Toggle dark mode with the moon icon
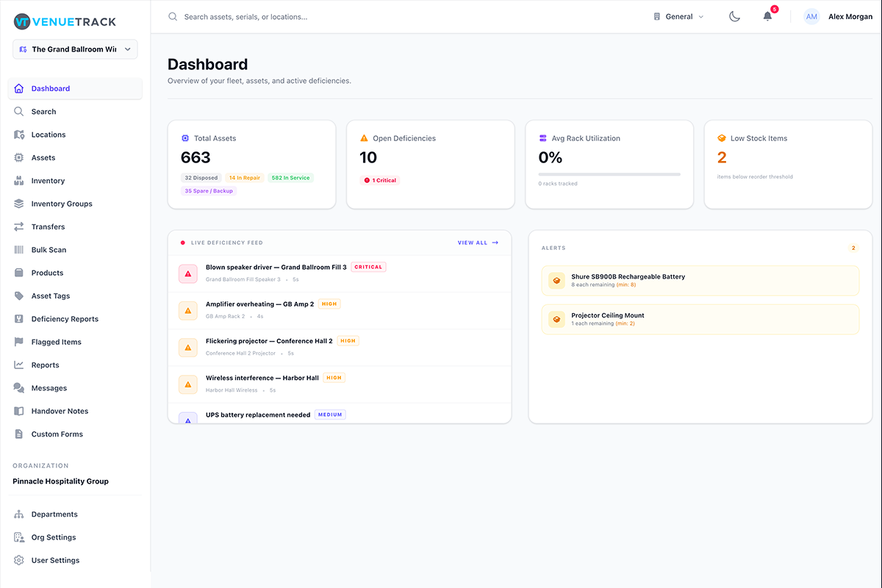Viewport: 882px width, 588px height. click(734, 15)
